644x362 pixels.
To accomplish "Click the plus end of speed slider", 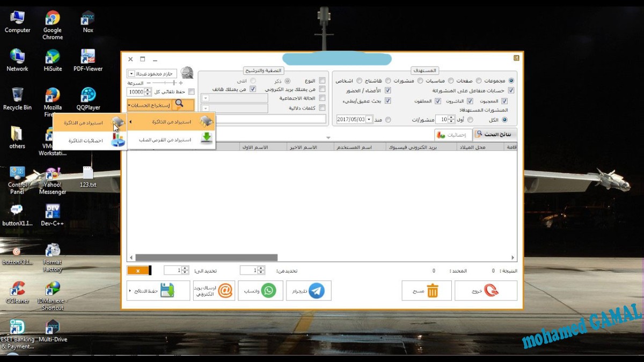I will pos(181,83).
